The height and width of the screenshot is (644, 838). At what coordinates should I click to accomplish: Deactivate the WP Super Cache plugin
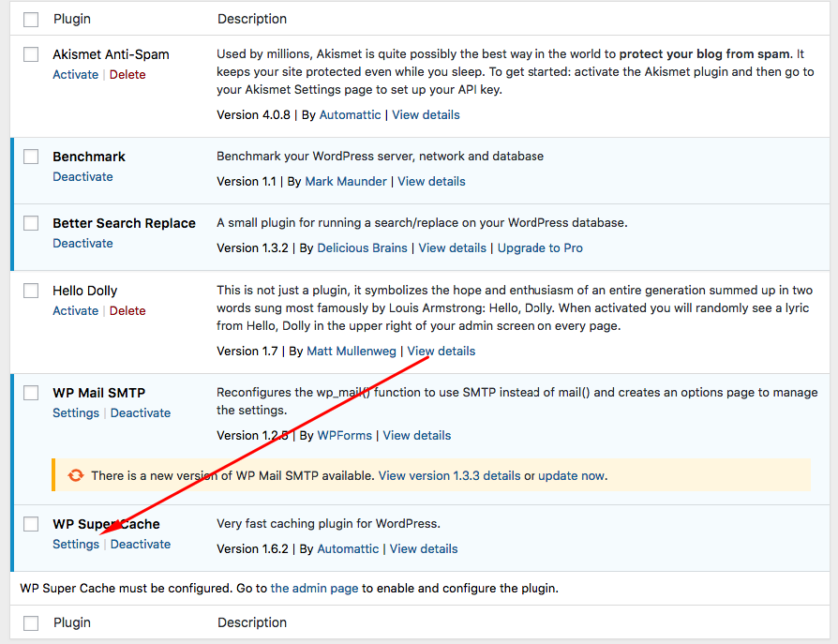[141, 544]
